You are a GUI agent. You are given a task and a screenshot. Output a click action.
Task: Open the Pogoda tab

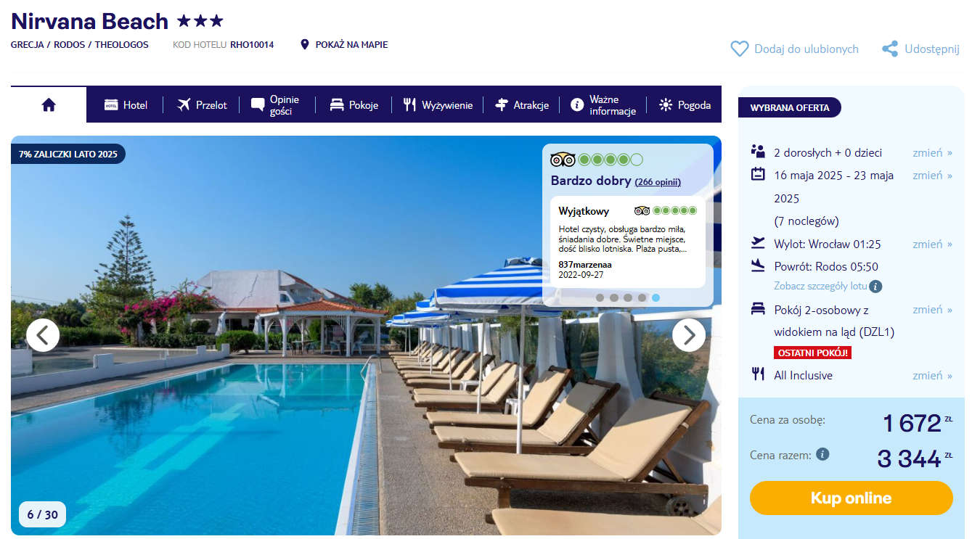[685, 105]
